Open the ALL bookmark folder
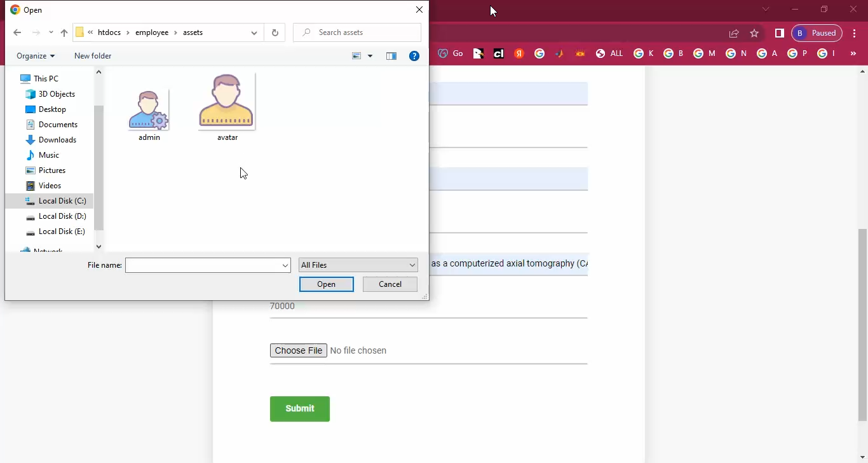This screenshot has height=463, width=868. coord(609,53)
